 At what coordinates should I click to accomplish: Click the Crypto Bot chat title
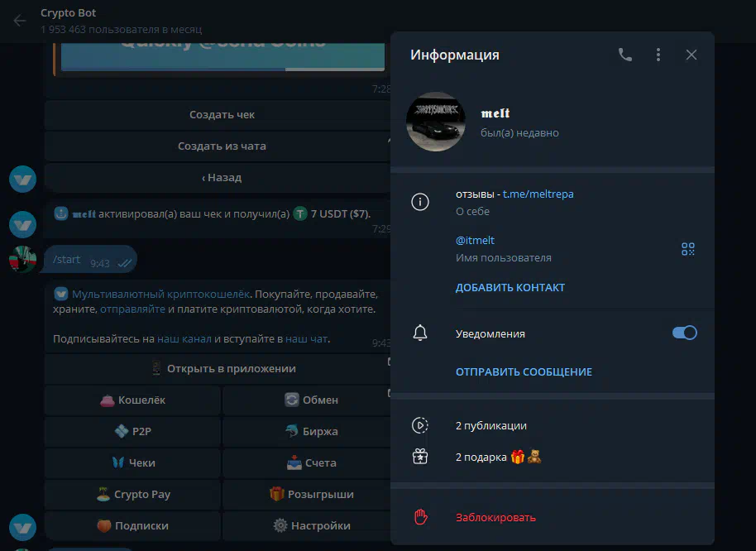pos(68,13)
